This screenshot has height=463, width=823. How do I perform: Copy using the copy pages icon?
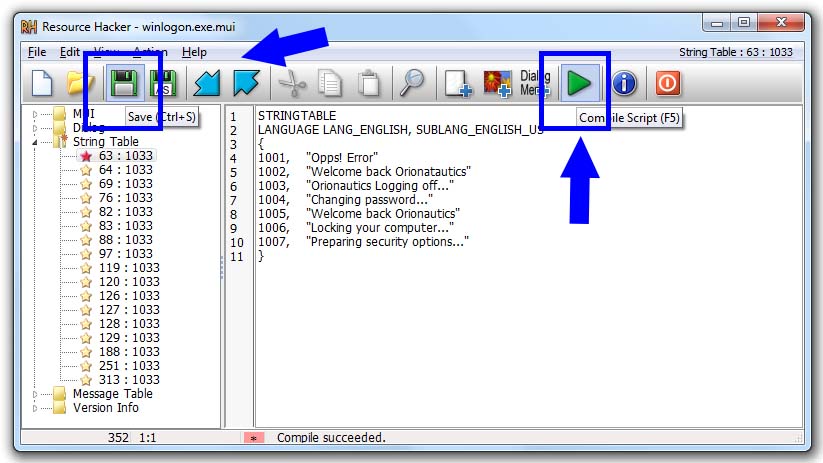(330, 83)
